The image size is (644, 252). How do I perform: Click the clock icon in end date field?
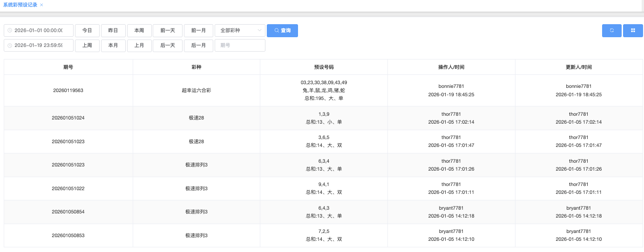coord(10,46)
